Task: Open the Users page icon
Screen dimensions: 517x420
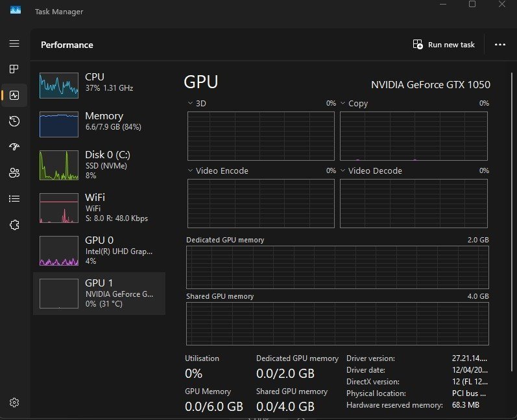Action: [14, 173]
